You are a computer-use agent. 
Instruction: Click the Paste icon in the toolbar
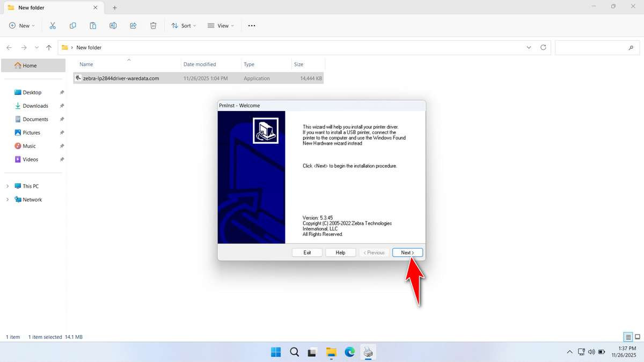93,25
